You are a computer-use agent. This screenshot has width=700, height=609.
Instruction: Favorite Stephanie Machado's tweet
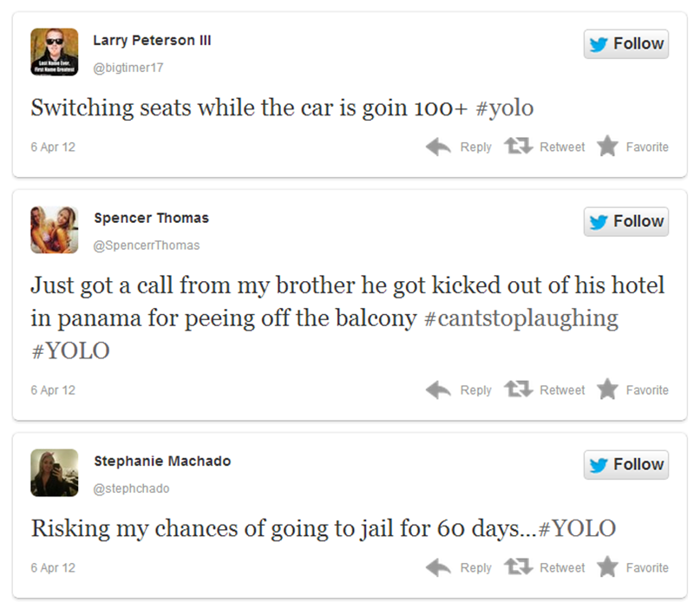(633, 568)
